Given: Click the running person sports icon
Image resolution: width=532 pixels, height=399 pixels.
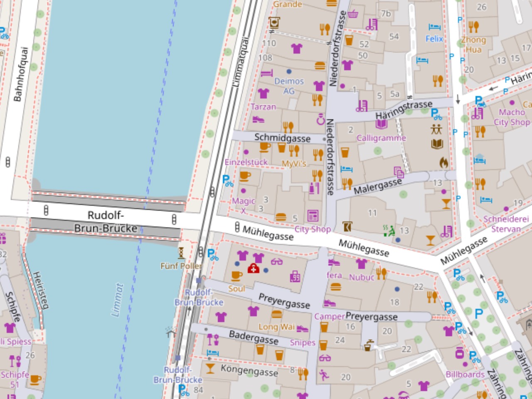Looking at the screenshot, I should point(324,375).
